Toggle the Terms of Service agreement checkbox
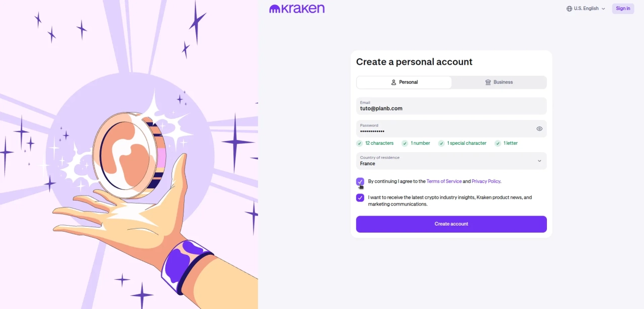 click(360, 181)
